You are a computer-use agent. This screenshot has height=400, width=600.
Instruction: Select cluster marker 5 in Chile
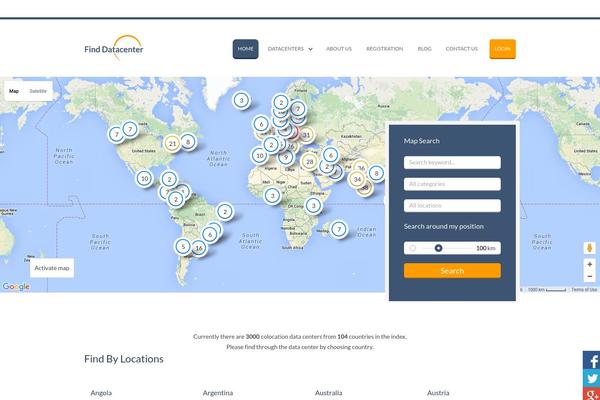[183, 246]
